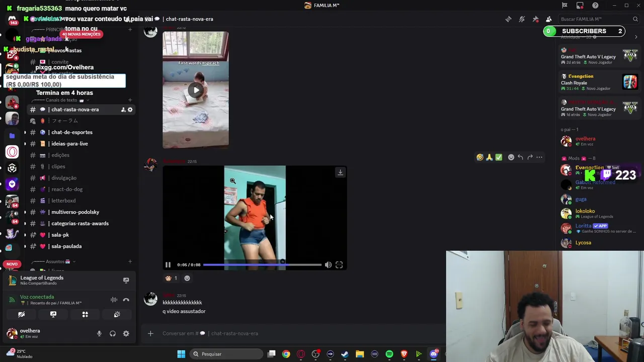Attach file with plus button
The height and width of the screenshot is (362, 644).
point(150,333)
